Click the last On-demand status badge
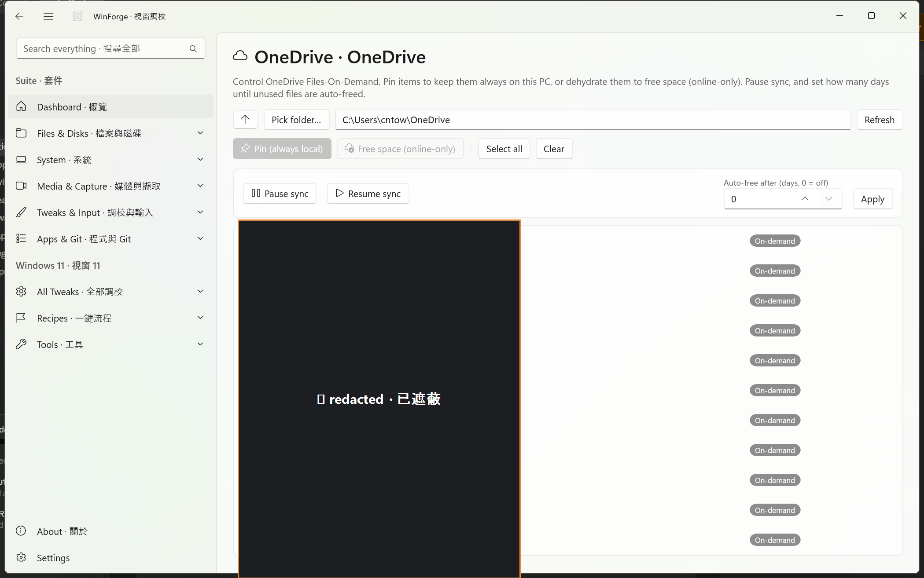The image size is (924, 578). (x=775, y=540)
